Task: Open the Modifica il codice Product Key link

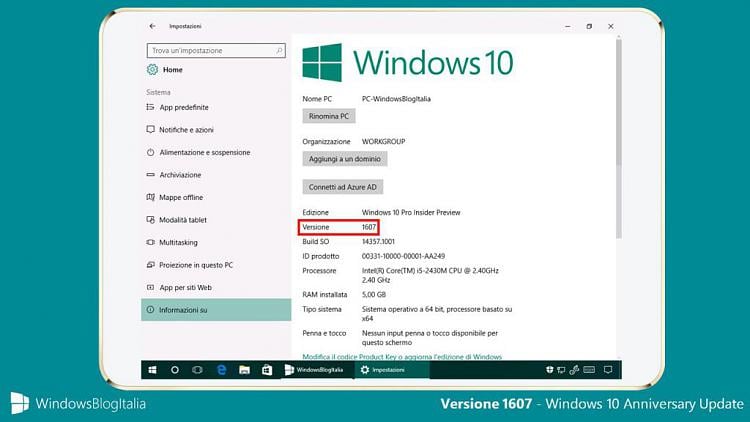Action: [x=402, y=357]
